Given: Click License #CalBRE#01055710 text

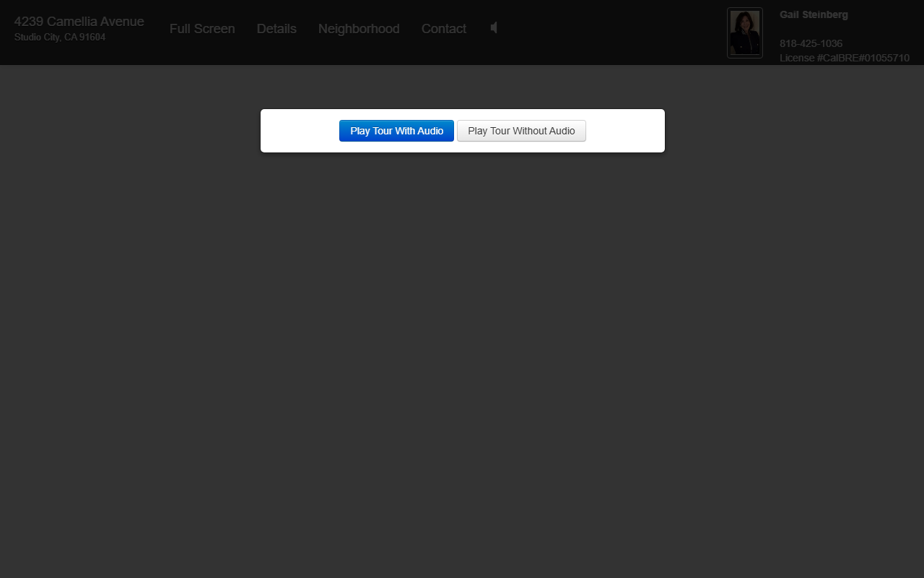Looking at the screenshot, I should (x=845, y=58).
